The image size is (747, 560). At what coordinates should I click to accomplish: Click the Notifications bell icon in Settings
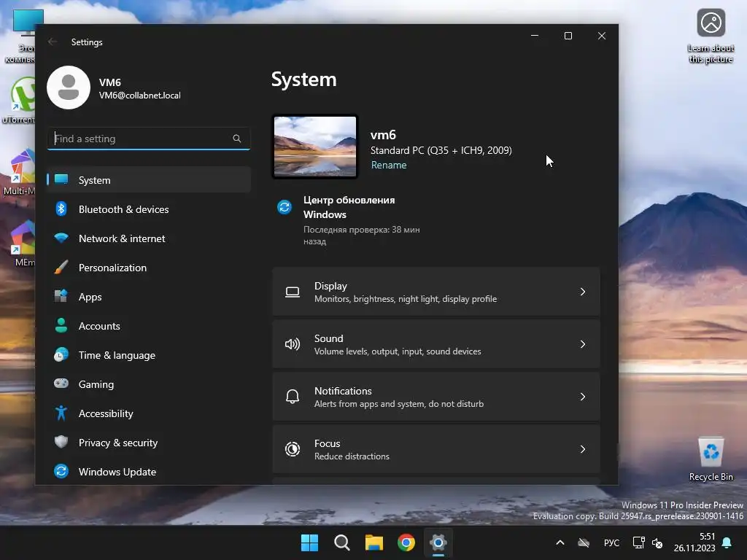(x=293, y=397)
